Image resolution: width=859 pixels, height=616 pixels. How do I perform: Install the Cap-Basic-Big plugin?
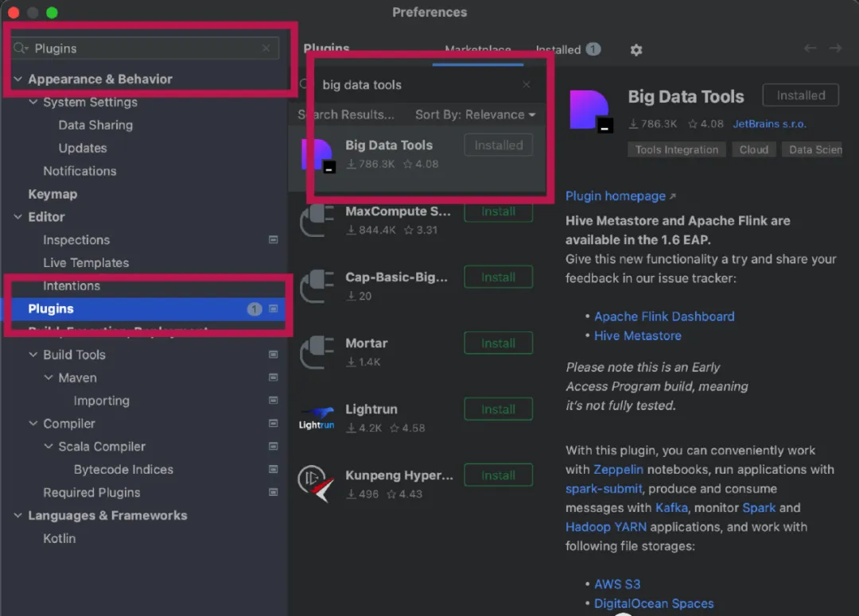click(x=498, y=277)
